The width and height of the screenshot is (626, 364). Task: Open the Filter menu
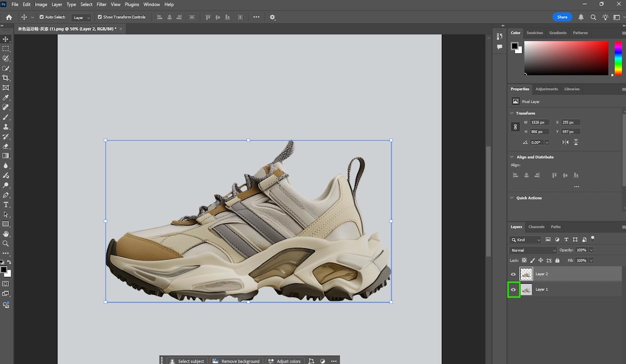pyautogui.click(x=101, y=4)
